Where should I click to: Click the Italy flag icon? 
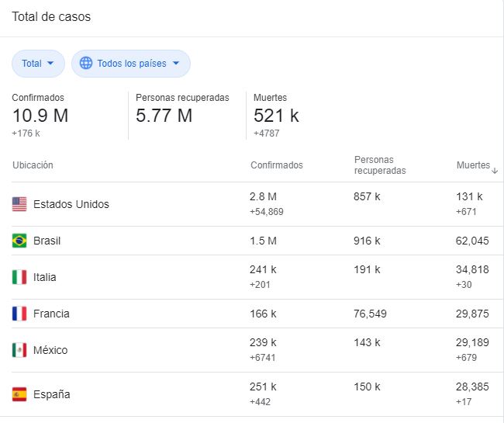(19, 277)
